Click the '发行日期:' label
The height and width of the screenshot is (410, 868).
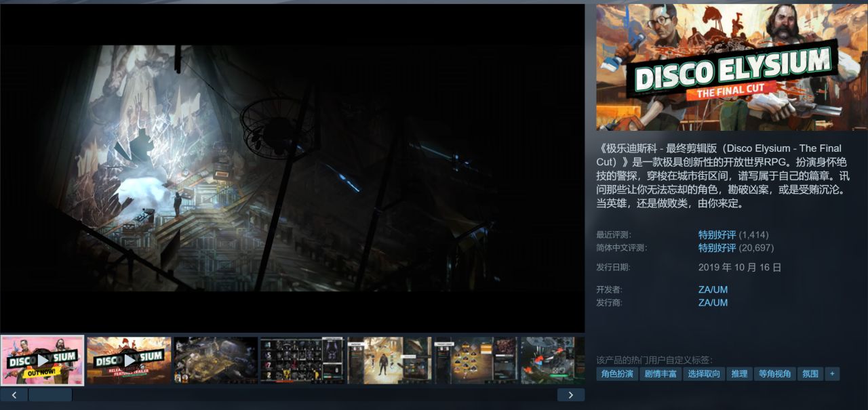pos(613,268)
